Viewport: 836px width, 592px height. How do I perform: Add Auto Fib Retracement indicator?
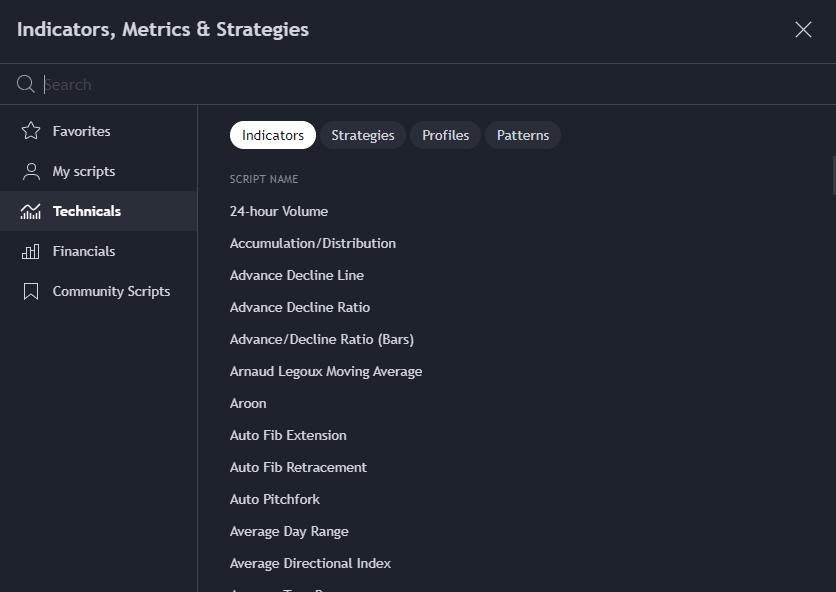(298, 467)
